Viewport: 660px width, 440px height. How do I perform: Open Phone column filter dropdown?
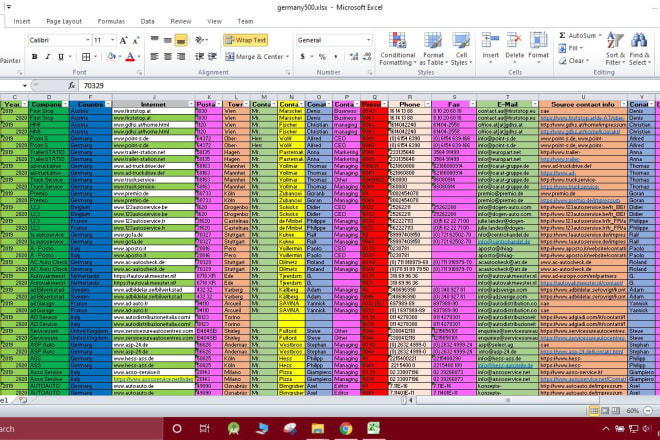(x=428, y=104)
